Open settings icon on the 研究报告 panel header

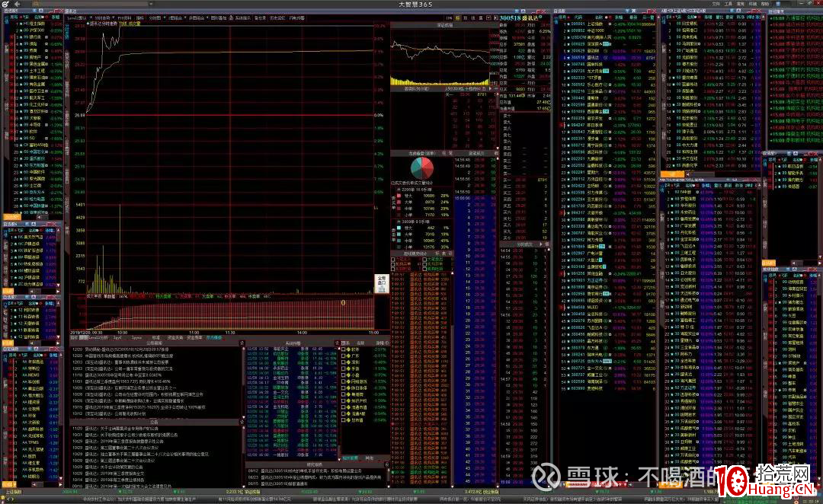(x=387, y=464)
